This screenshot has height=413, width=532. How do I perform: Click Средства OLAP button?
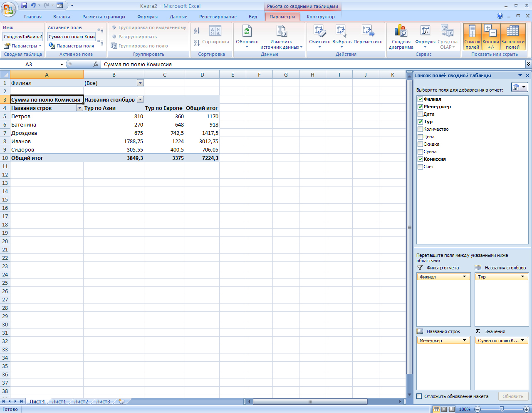(447, 37)
